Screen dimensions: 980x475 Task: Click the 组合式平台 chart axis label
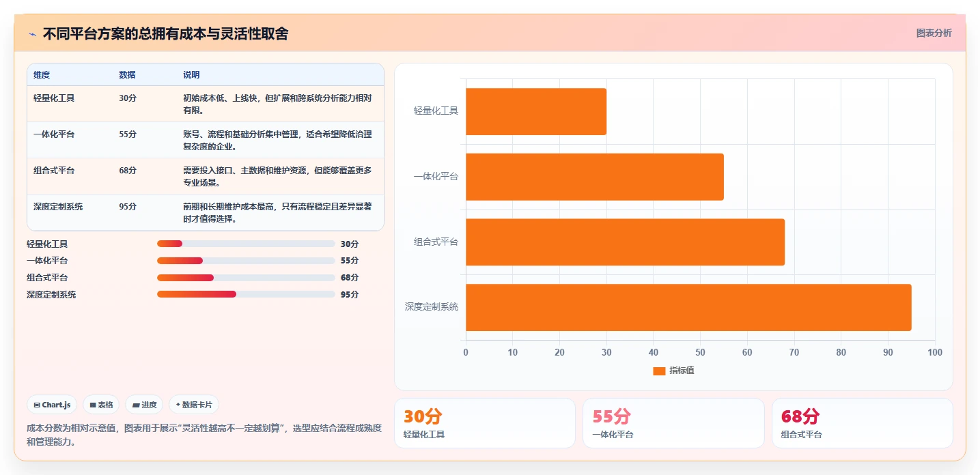436,242
